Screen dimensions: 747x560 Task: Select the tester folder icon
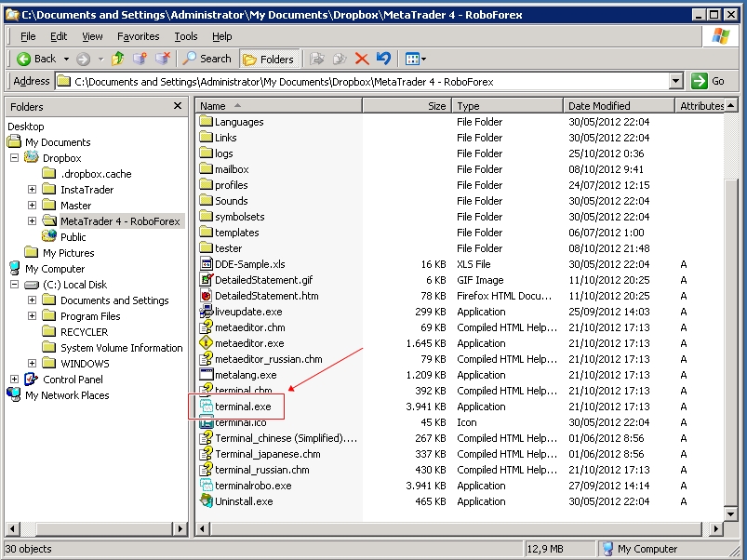206,247
